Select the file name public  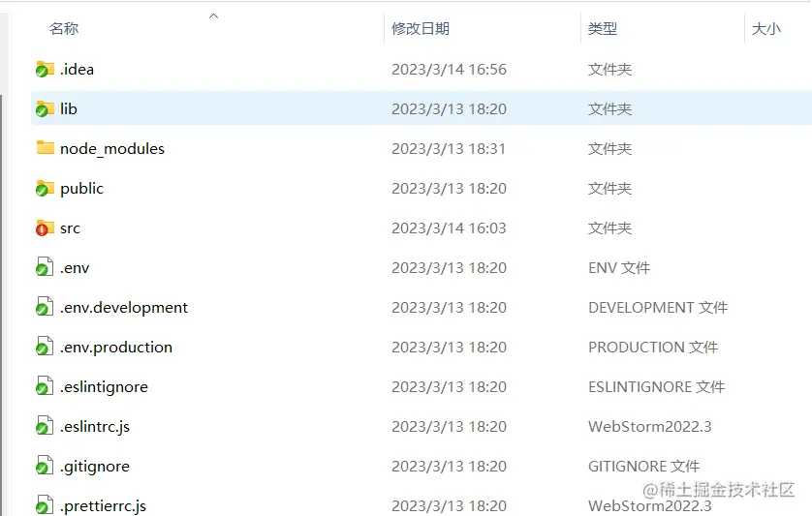pyautogui.click(x=81, y=189)
